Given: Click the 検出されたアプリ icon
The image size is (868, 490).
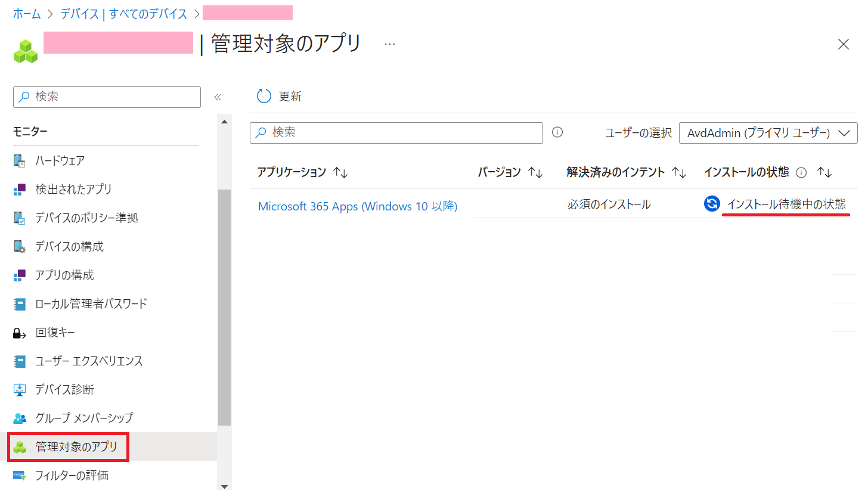Looking at the screenshot, I should tap(20, 190).
